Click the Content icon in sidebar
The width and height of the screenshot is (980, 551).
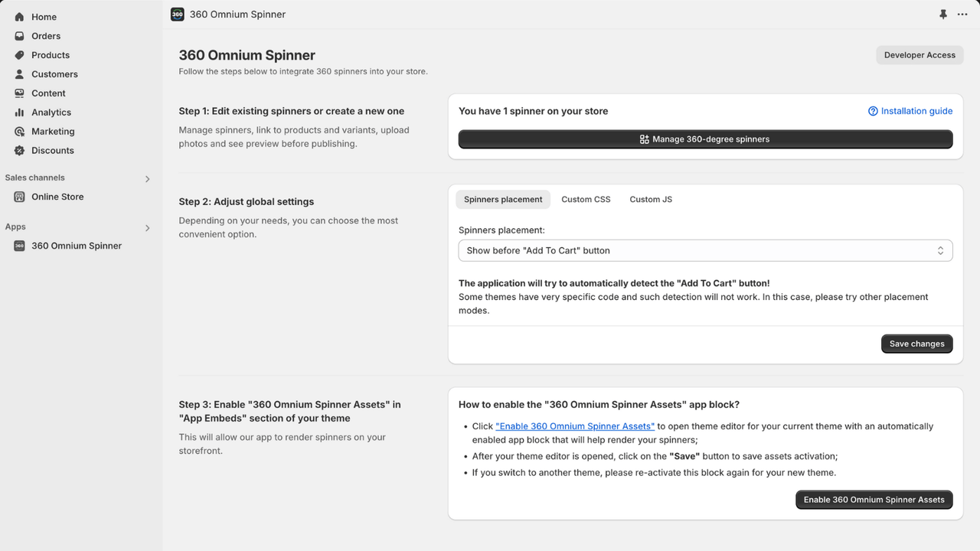(19, 93)
